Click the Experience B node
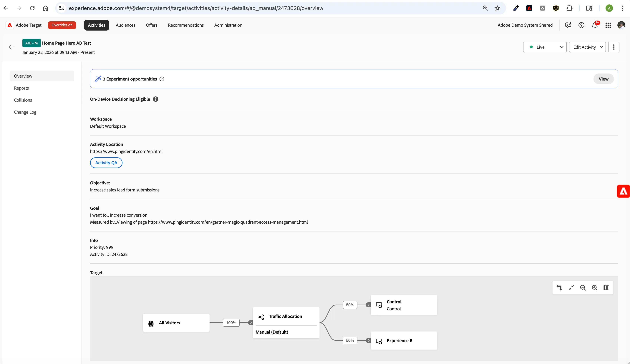The width and height of the screenshot is (630, 364). point(404,341)
